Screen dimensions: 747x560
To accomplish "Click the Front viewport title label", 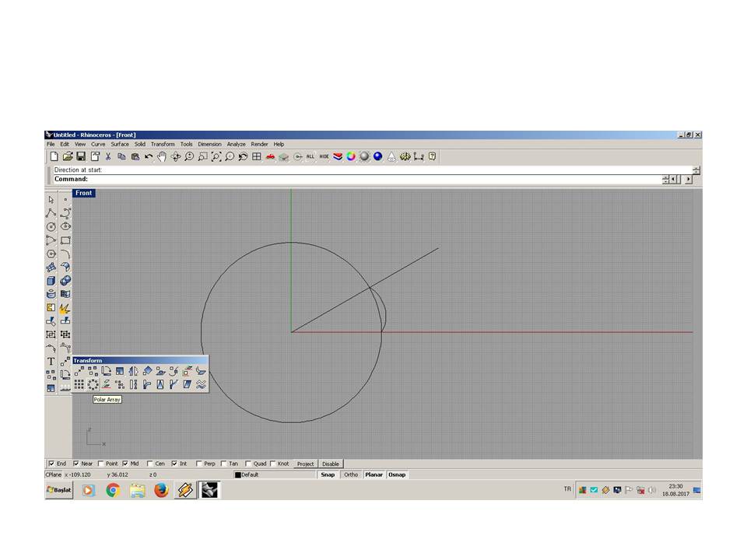I will pyautogui.click(x=84, y=194).
